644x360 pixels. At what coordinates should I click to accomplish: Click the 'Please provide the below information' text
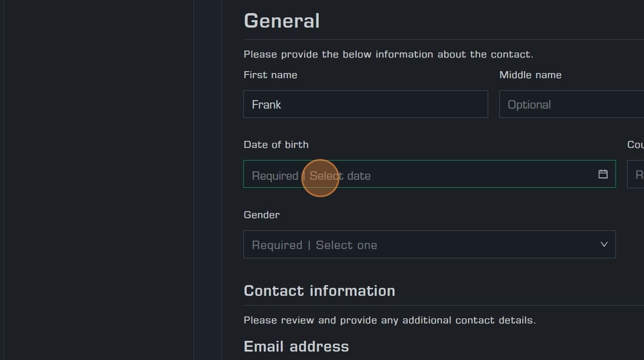389,54
